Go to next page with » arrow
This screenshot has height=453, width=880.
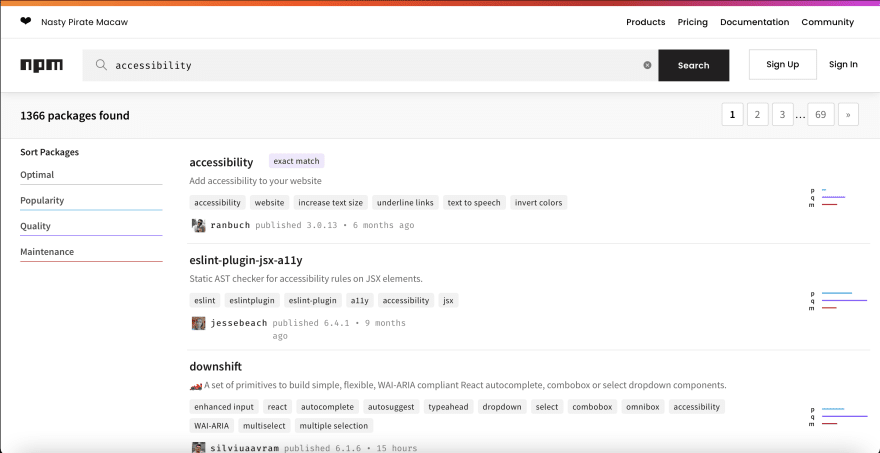point(848,115)
